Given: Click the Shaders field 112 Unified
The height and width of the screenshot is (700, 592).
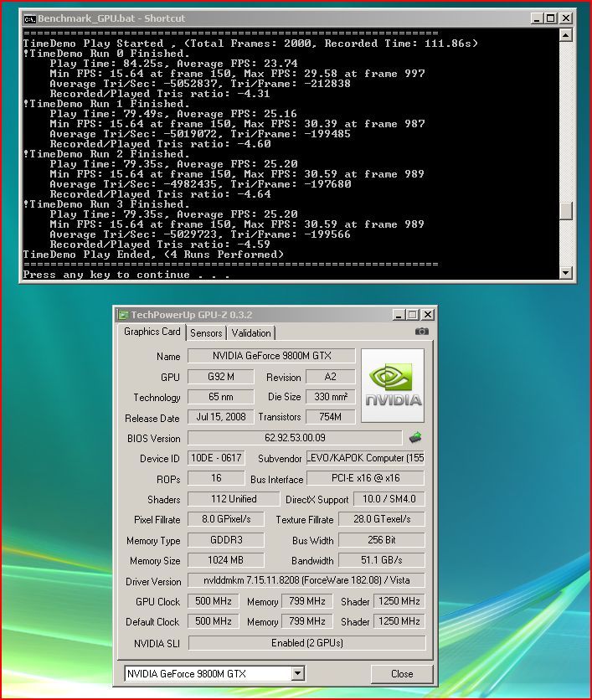Looking at the screenshot, I should point(234,499).
